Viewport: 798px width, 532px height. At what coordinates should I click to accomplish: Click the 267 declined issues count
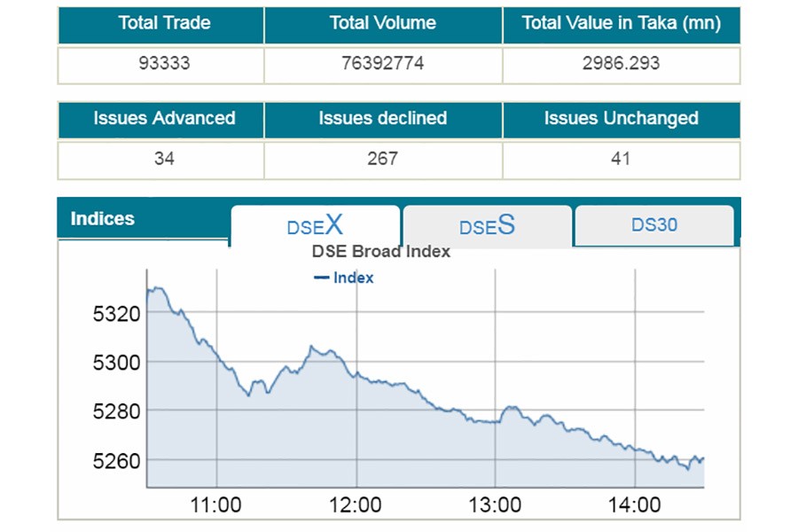click(383, 159)
